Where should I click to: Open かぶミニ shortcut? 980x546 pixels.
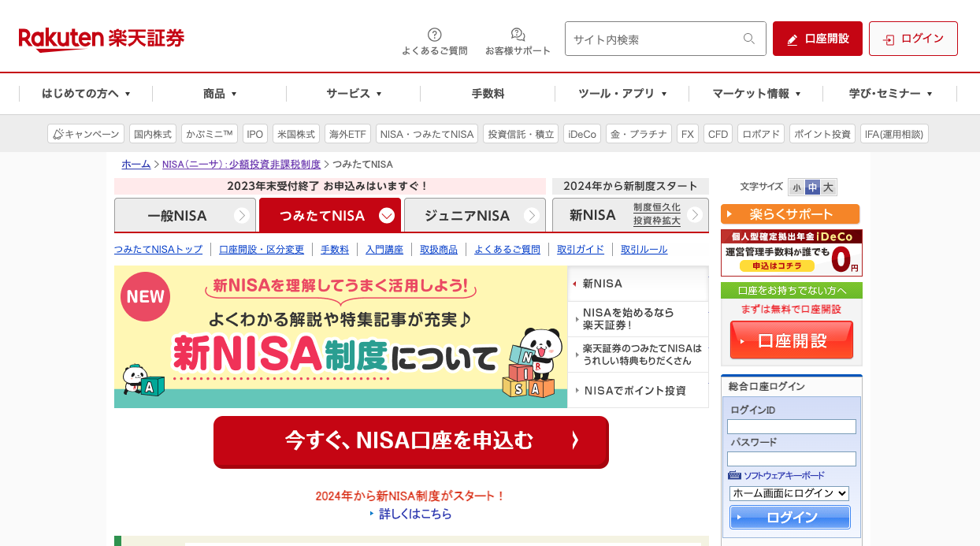click(x=210, y=134)
